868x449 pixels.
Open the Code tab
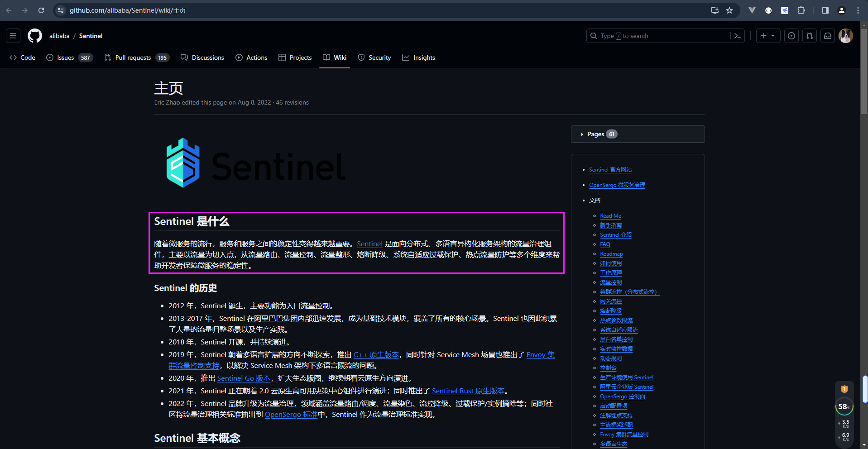22,57
